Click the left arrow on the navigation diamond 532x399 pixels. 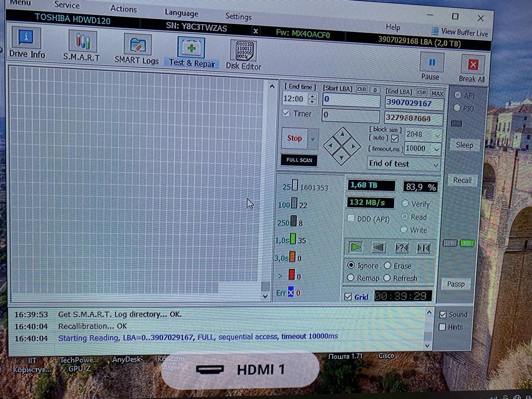(330, 145)
